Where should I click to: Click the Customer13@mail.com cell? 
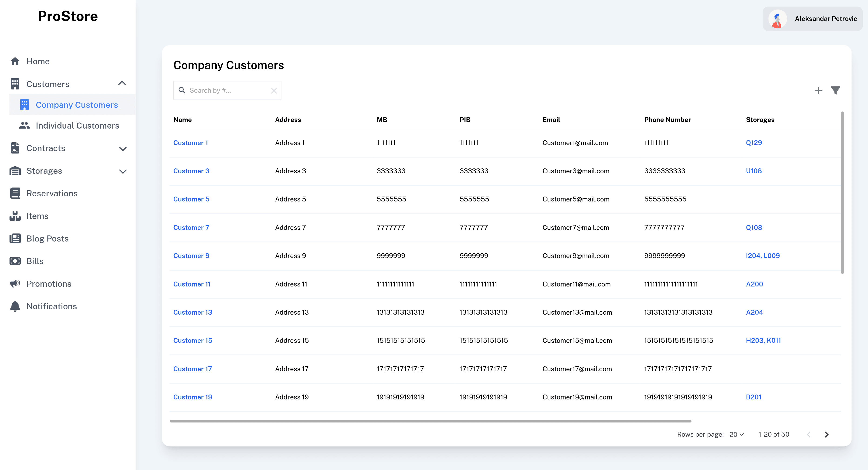(x=577, y=312)
